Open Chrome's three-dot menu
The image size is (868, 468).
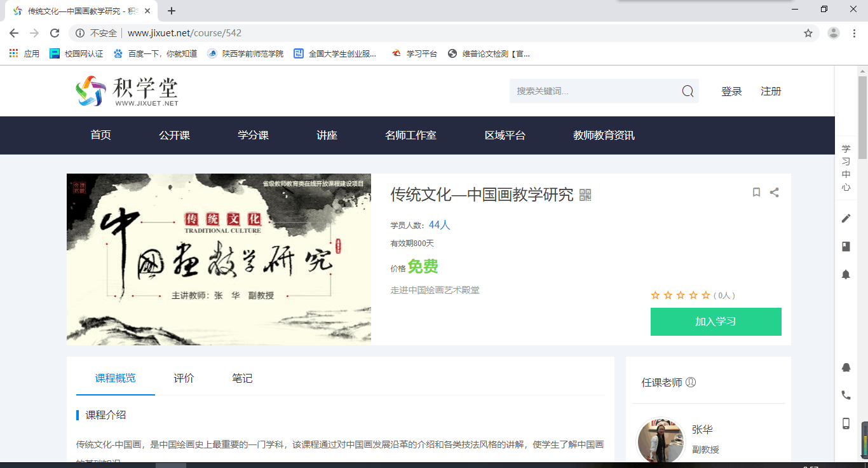point(853,33)
